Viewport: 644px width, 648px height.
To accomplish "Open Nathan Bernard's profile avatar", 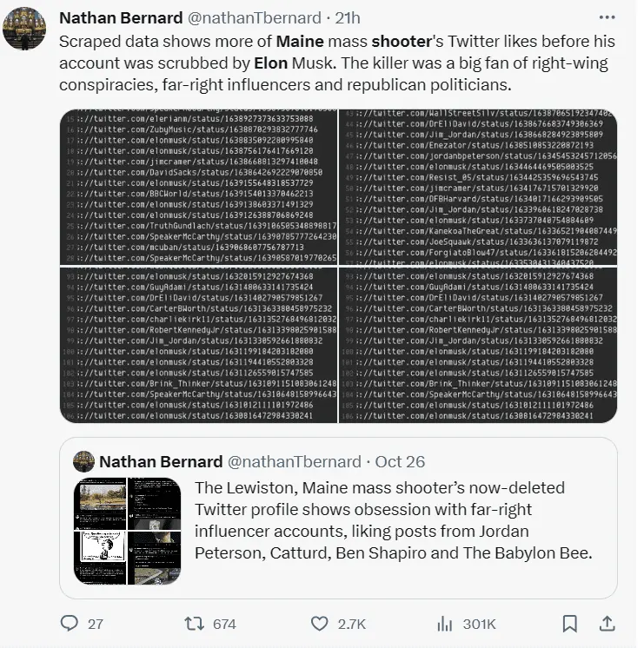I will coord(25,29).
